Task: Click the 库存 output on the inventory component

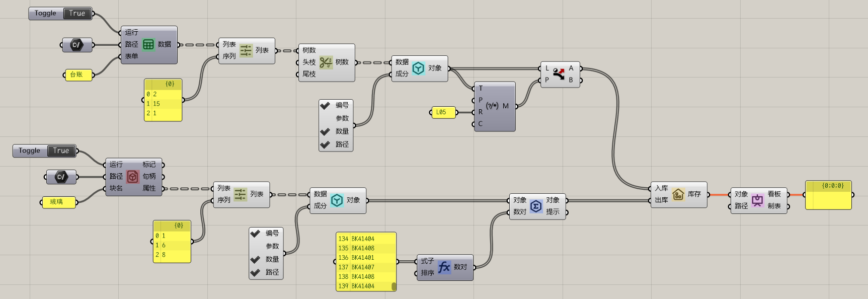Action: pos(694,194)
